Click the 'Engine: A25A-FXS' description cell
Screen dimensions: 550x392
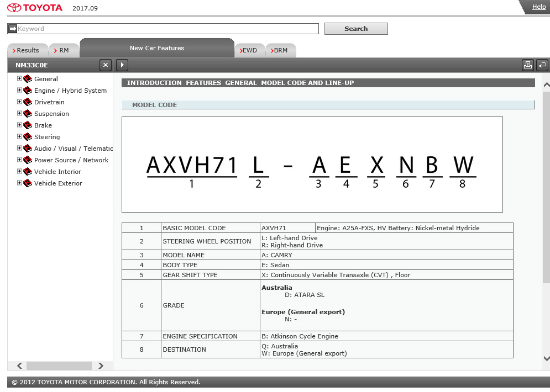click(x=414, y=227)
